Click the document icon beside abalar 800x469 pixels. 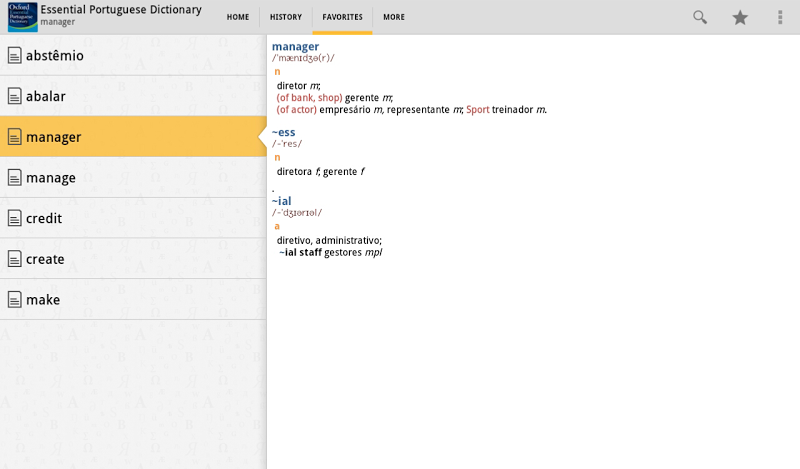(x=14, y=96)
